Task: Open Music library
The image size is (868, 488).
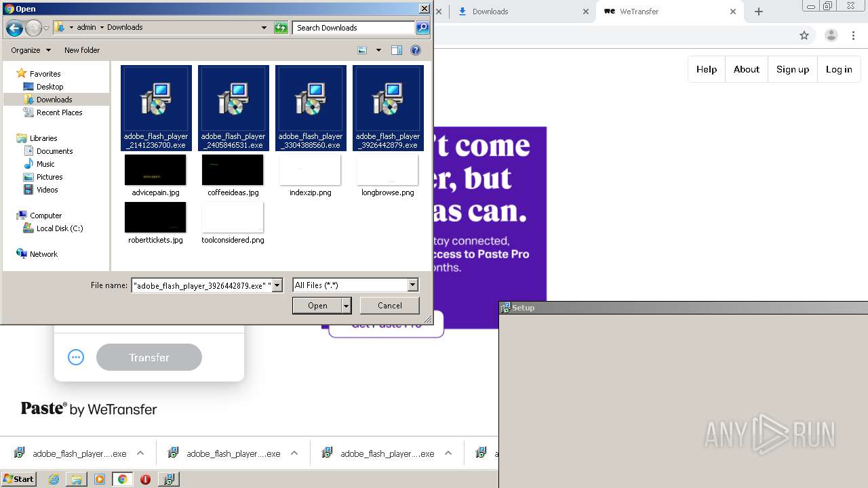Action: (x=45, y=164)
